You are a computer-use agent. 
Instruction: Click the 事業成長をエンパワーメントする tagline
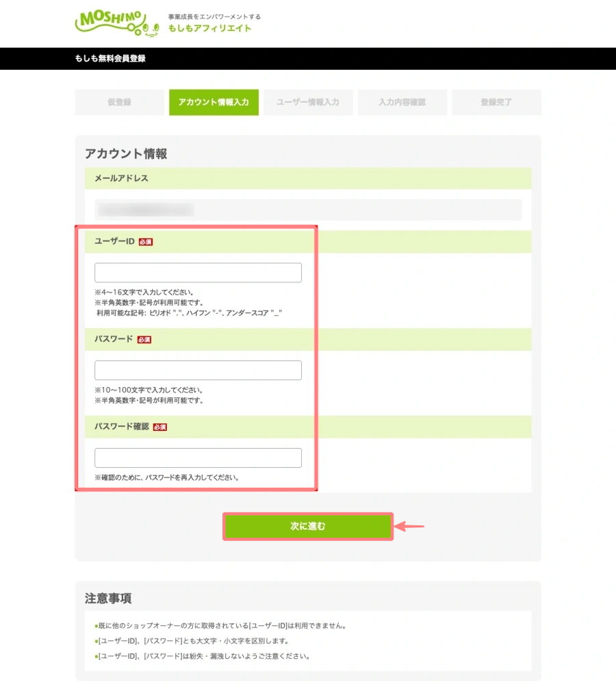click(214, 16)
